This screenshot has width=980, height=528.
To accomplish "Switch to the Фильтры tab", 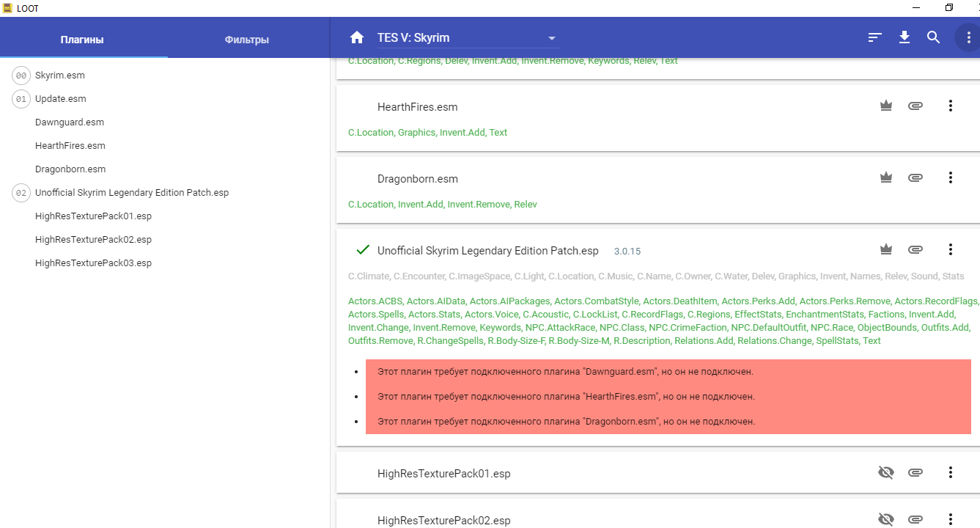I will tap(247, 40).
